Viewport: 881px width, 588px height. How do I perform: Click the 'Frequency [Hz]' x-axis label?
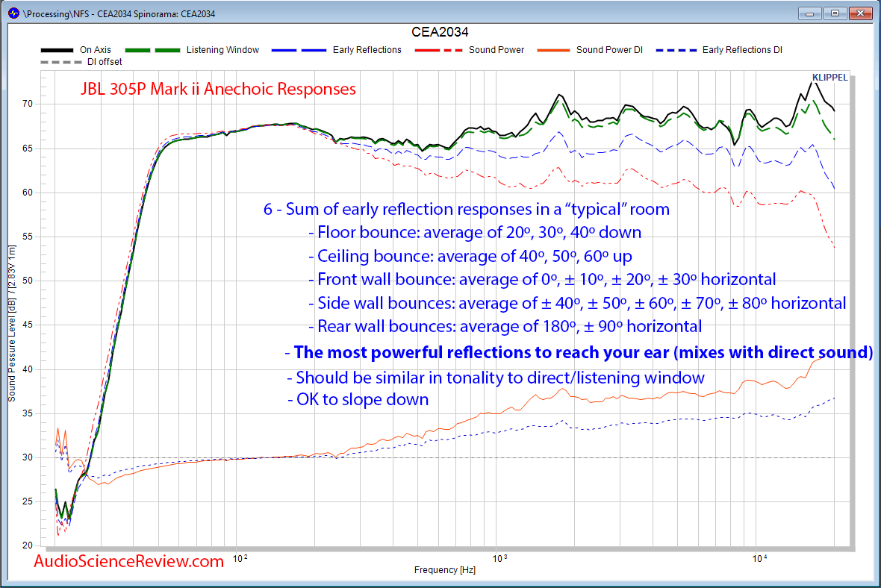444,570
